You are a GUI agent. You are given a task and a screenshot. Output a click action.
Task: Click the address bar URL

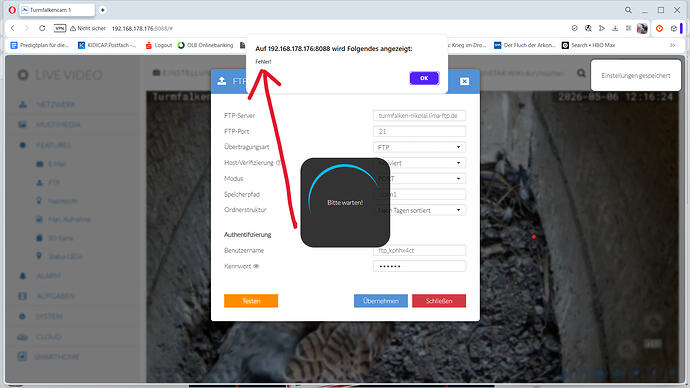(142, 29)
